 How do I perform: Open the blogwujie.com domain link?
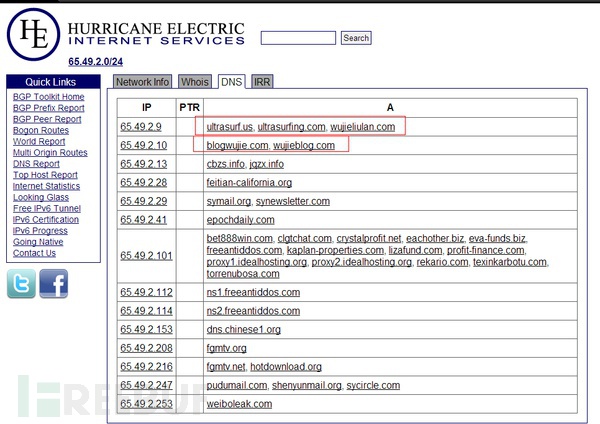[237, 145]
